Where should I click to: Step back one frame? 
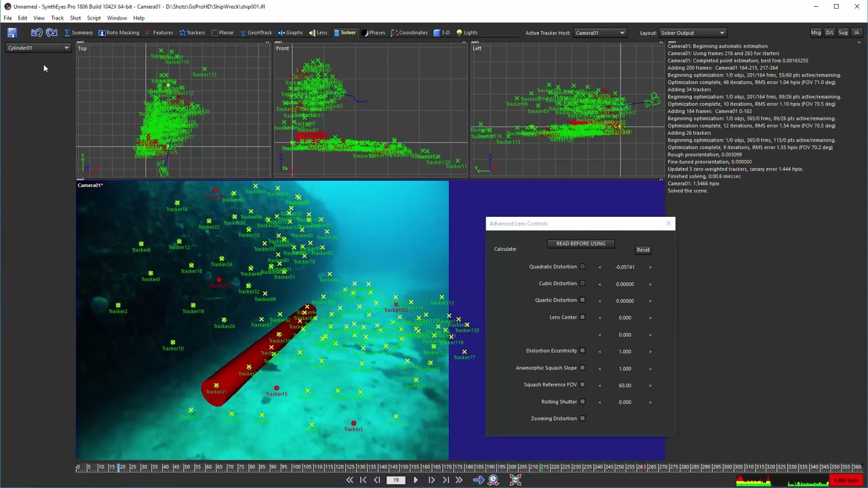377,480
